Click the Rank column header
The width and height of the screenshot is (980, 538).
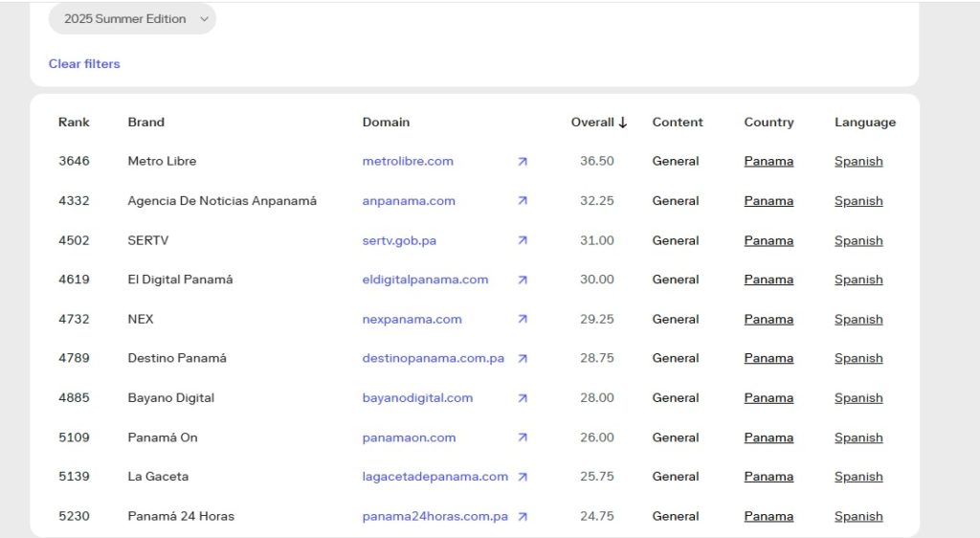click(x=74, y=123)
